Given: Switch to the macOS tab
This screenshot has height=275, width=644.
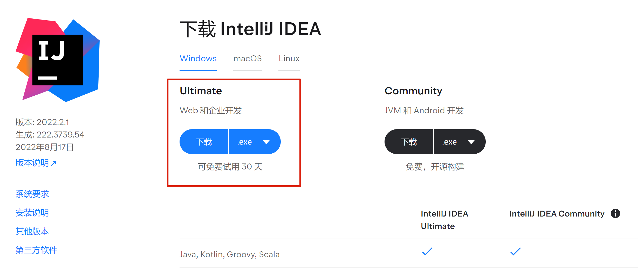Looking at the screenshot, I should pyautogui.click(x=248, y=58).
